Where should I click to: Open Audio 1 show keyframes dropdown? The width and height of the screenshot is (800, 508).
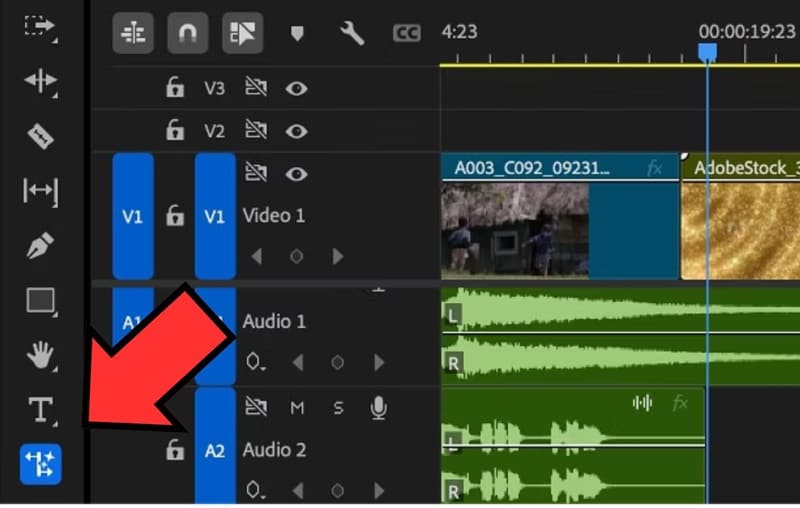point(255,362)
